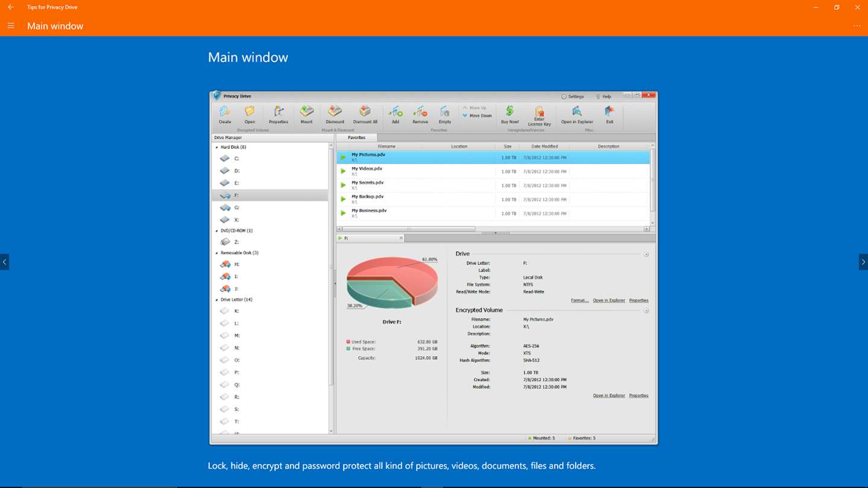Select mounted drive F: in Drive Manager

click(x=269, y=196)
